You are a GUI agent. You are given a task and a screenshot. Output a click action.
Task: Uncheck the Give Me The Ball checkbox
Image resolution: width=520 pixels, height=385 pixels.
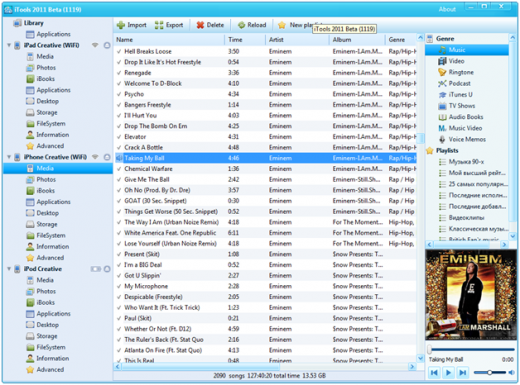119,179
